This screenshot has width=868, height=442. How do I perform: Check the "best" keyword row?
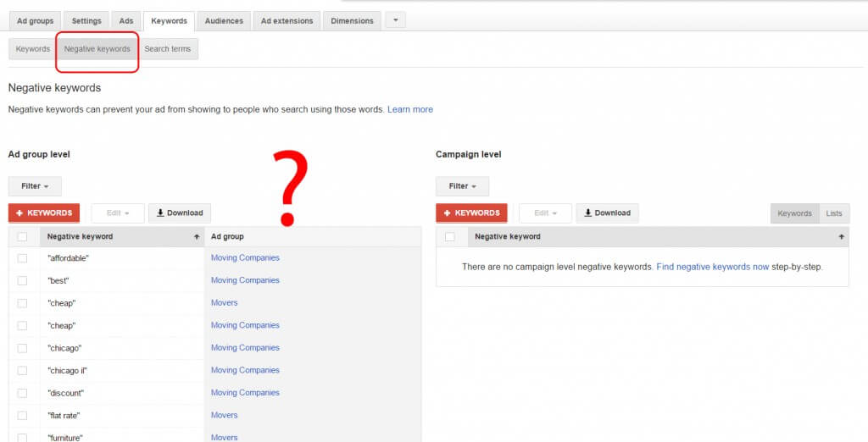point(22,281)
